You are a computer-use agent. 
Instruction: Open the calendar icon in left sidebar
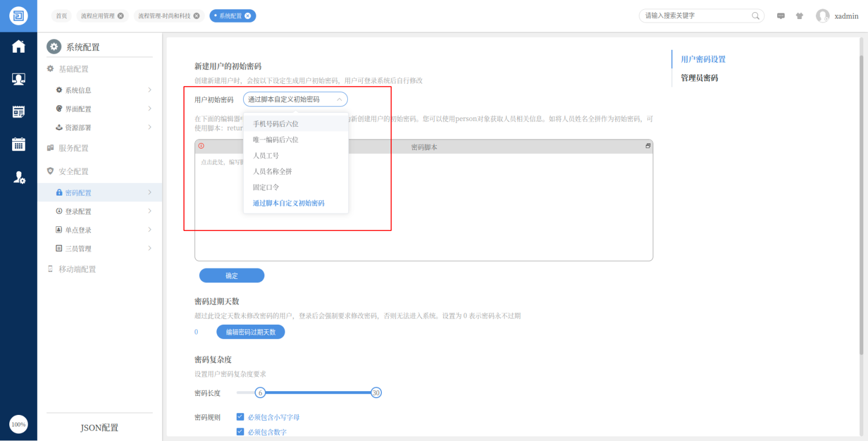click(x=19, y=144)
